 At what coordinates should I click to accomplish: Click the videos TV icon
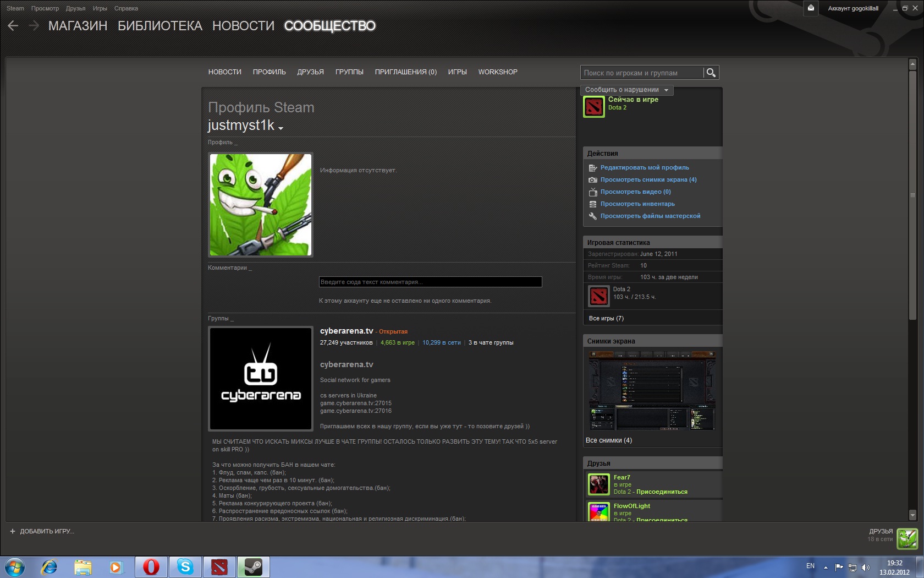coord(592,192)
